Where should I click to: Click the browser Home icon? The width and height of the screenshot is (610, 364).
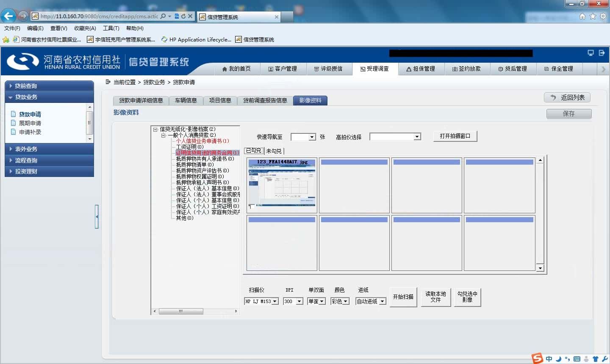[x=582, y=17]
